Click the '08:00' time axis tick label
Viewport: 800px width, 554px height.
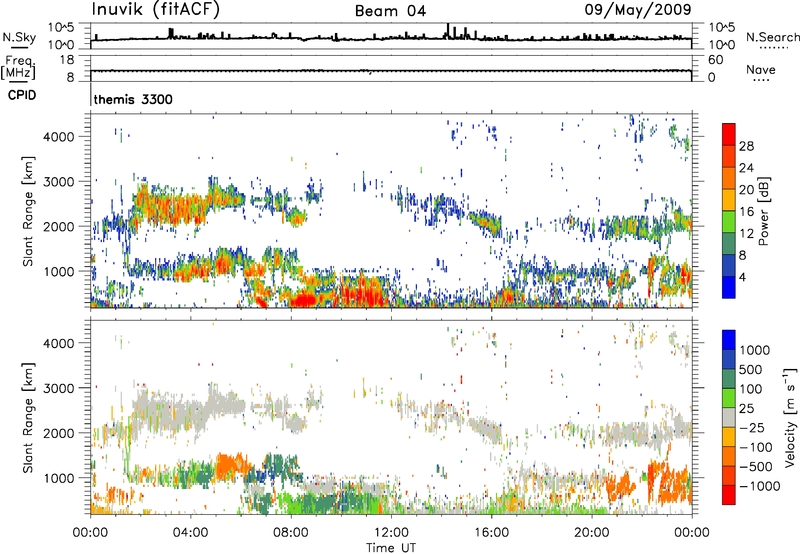(x=291, y=533)
